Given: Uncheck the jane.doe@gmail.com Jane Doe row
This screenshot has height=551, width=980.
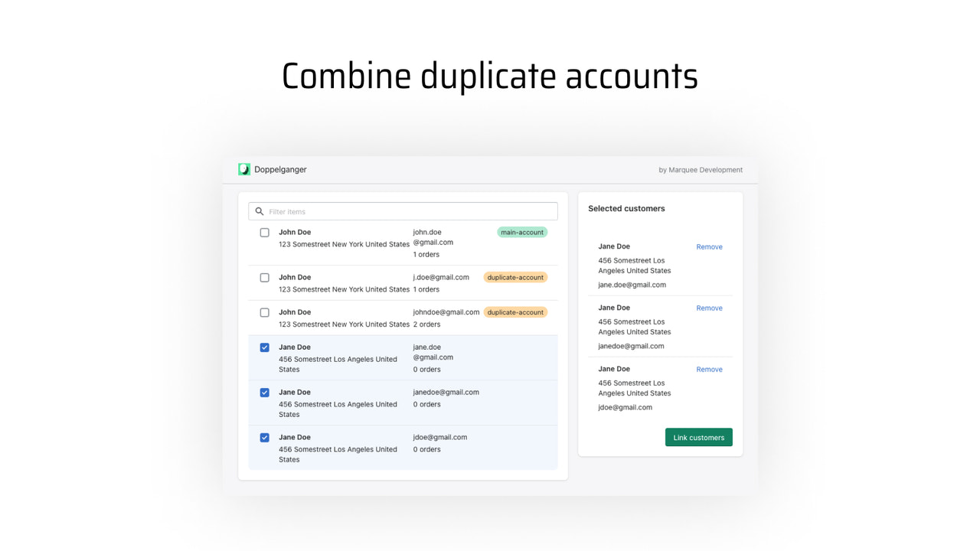Looking at the screenshot, I should pos(264,347).
